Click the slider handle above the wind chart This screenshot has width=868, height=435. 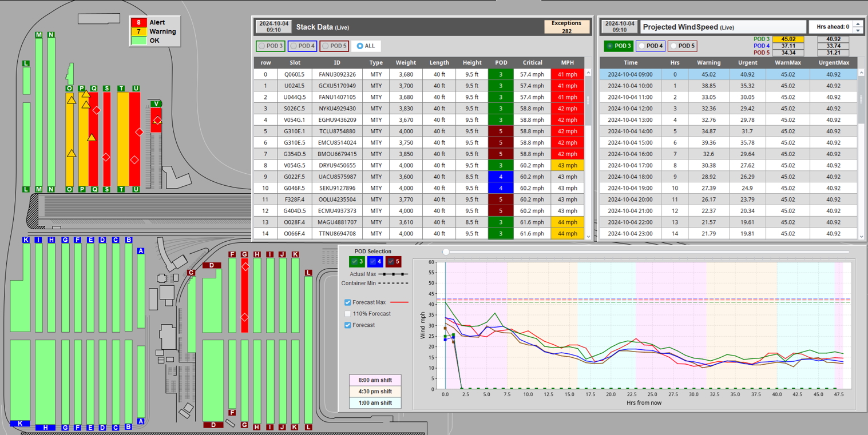click(x=446, y=252)
